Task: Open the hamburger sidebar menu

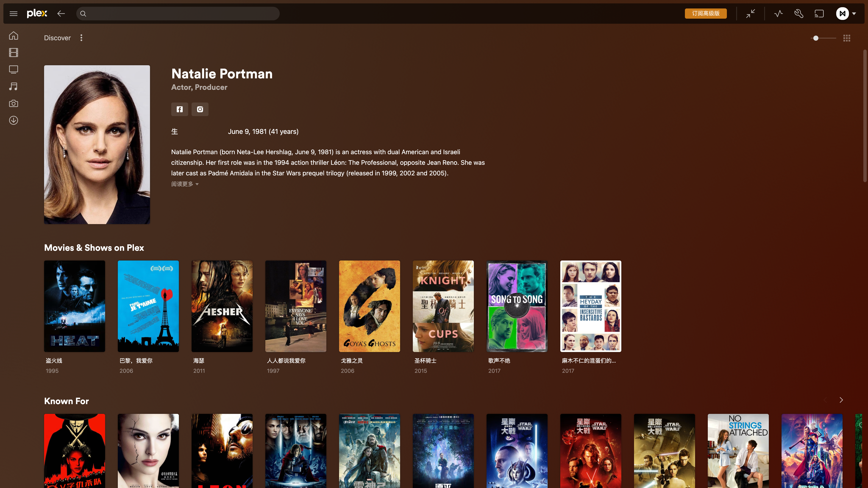Action: coord(14,14)
